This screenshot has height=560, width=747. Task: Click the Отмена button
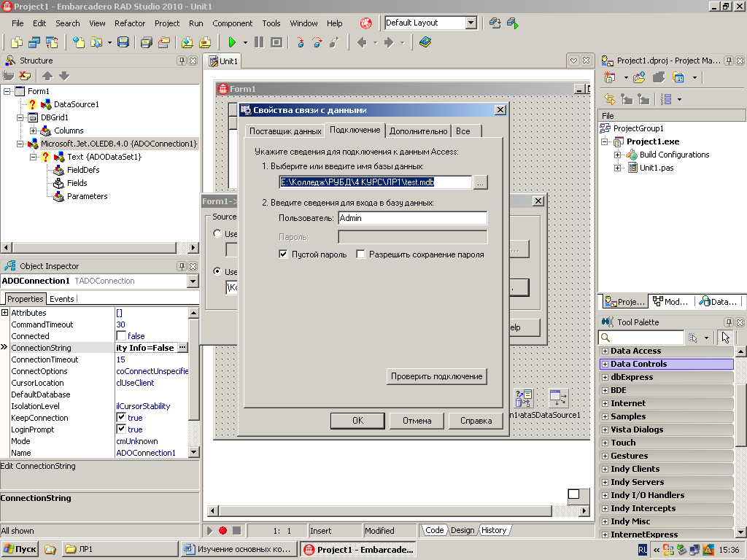(x=417, y=421)
